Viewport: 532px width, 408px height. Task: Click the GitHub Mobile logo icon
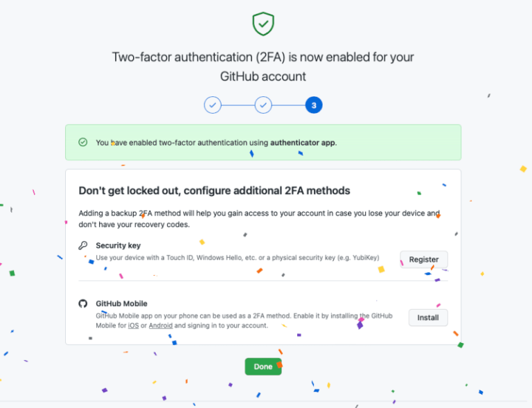pyautogui.click(x=83, y=303)
